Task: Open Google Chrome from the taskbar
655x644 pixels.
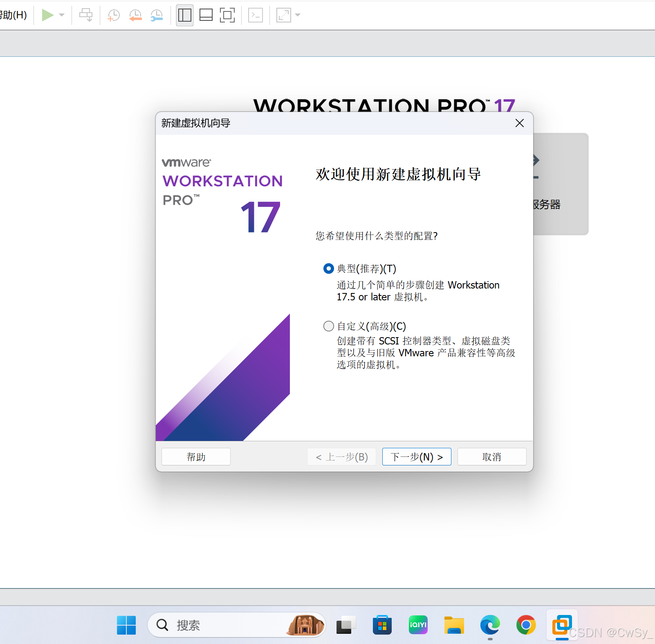Action: tap(526, 625)
